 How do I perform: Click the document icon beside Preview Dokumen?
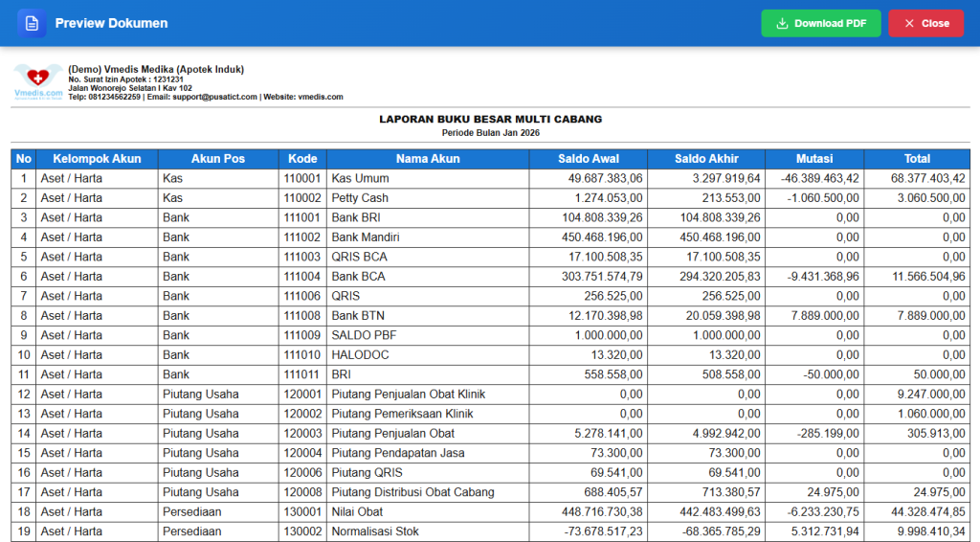[32, 24]
